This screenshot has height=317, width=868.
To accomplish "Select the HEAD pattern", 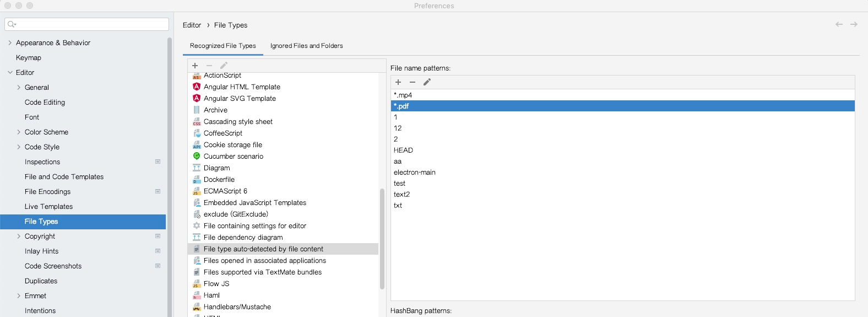I will pyautogui.click(x=623, y=150).
